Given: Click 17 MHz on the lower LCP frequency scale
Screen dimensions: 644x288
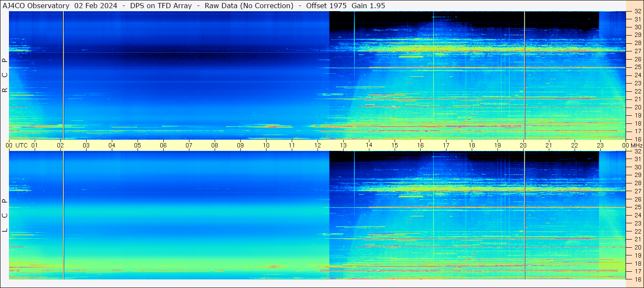Looking at the screenshot, I should pos(637,271).
